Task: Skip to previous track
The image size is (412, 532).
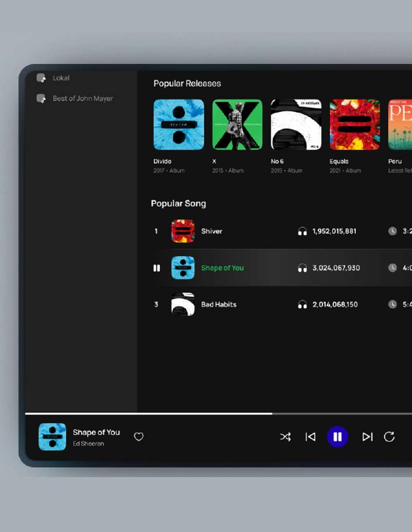Action: point(311,437)
